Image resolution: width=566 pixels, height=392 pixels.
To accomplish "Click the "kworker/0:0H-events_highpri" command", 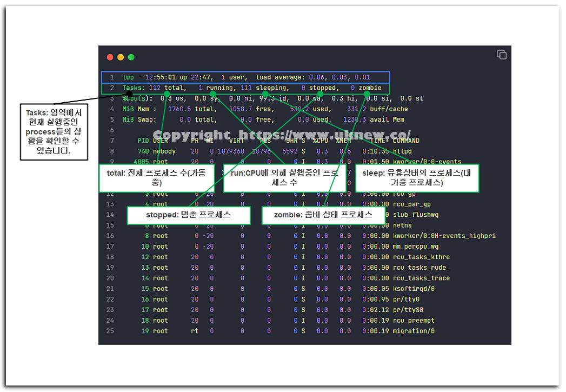I will click(x=444, y=236).
